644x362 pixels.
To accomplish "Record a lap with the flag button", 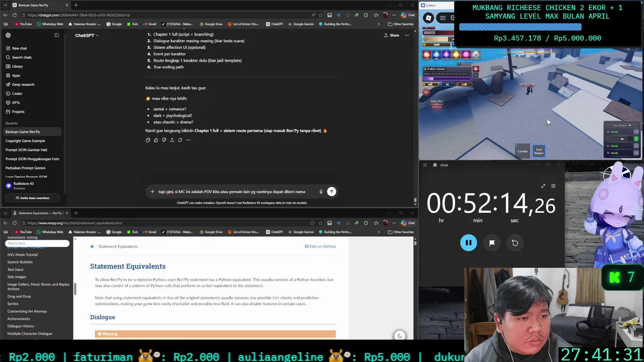I will 492,243.
